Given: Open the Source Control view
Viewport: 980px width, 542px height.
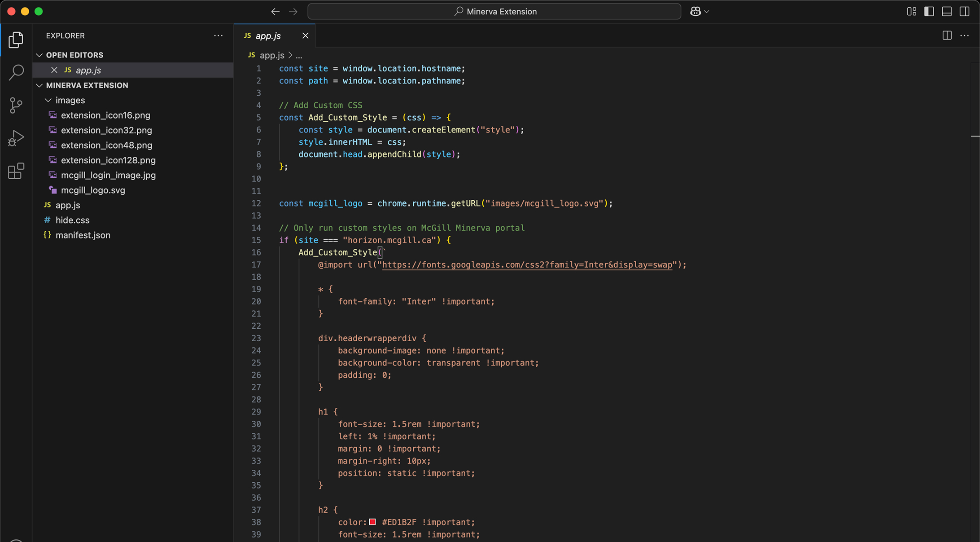Looking at the screenshot, I should 16,106.
